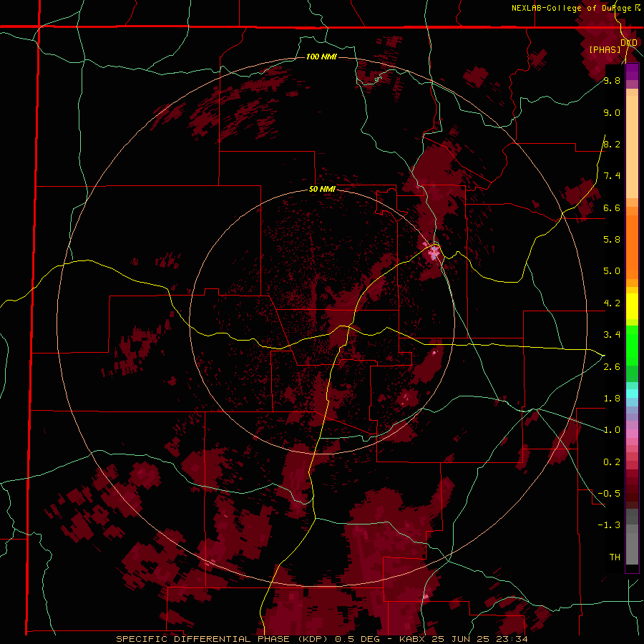Click the '5.0' color scale value
This screenshot has height=644, width=644.
tap(612, 271)
